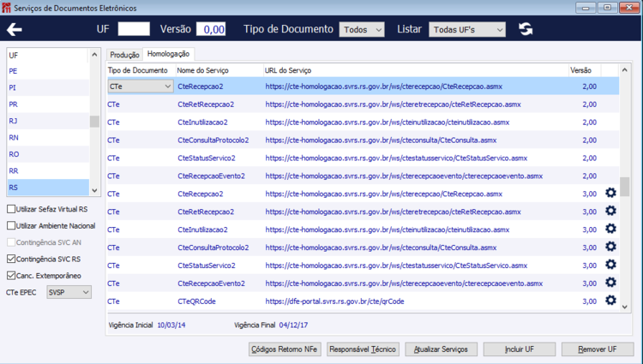
Task: Click the Remover UF button
Action: [x=598, y=349]
